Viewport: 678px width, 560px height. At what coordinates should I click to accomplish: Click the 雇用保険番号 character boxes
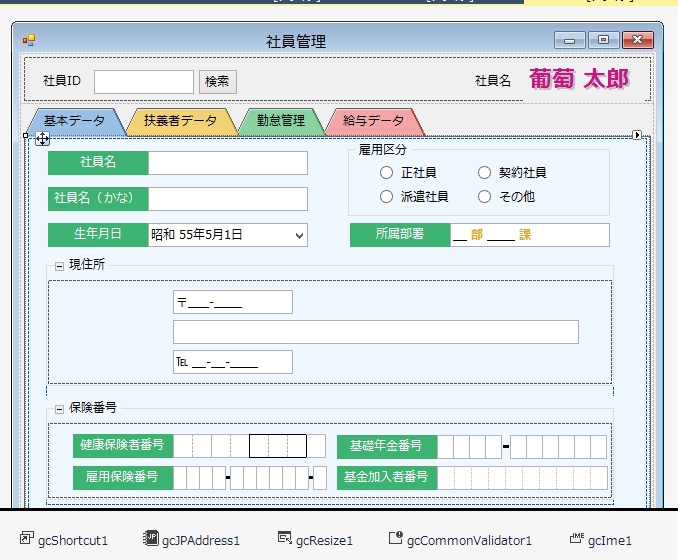click(250, 477)
